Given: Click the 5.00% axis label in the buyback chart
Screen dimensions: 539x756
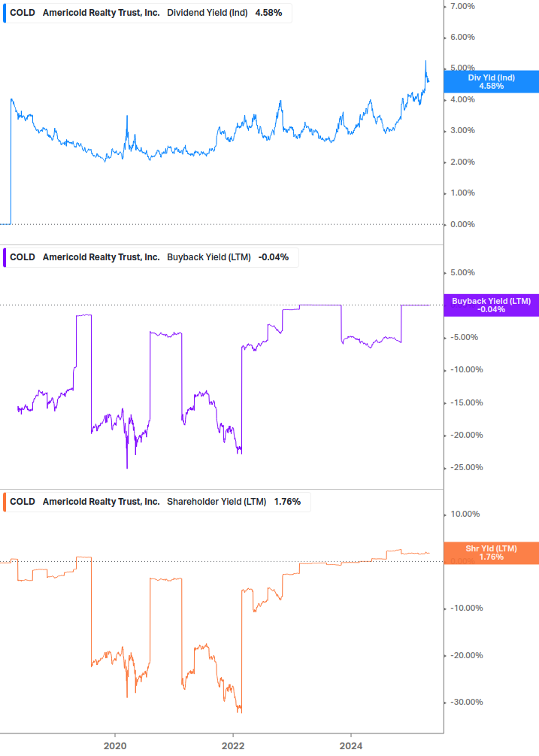Looking at the screenshot, I should (x=462, y=272).
